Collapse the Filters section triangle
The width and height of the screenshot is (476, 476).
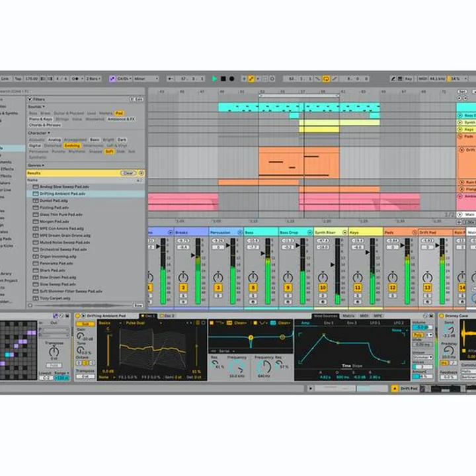pos(30,99)
